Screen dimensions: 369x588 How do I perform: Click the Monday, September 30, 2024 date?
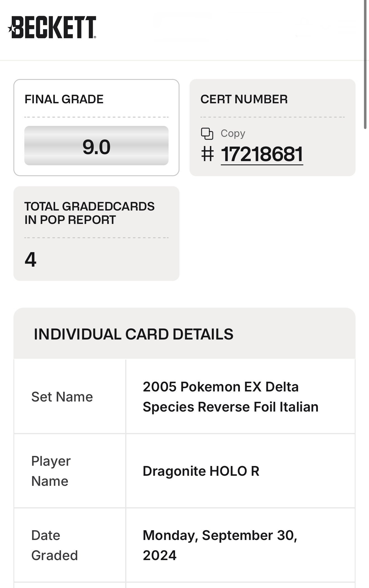(220, 545)
